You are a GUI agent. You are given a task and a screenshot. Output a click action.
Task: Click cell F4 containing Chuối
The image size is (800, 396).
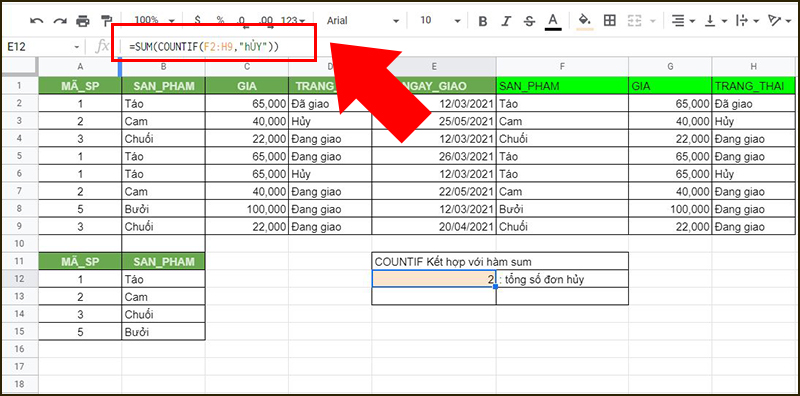click(x=562, y=139)
